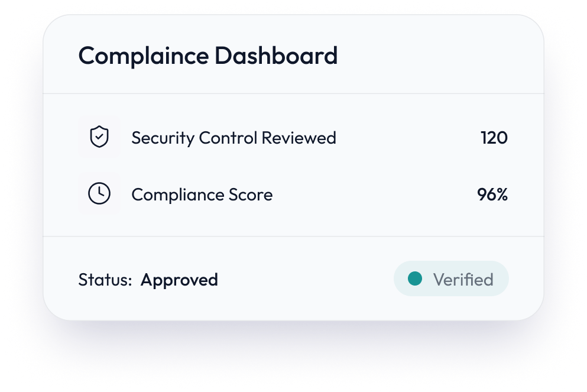The image size is (587, 392).
Task: Open the Security Control Reviewed label
Action: (x=233, y=138)
